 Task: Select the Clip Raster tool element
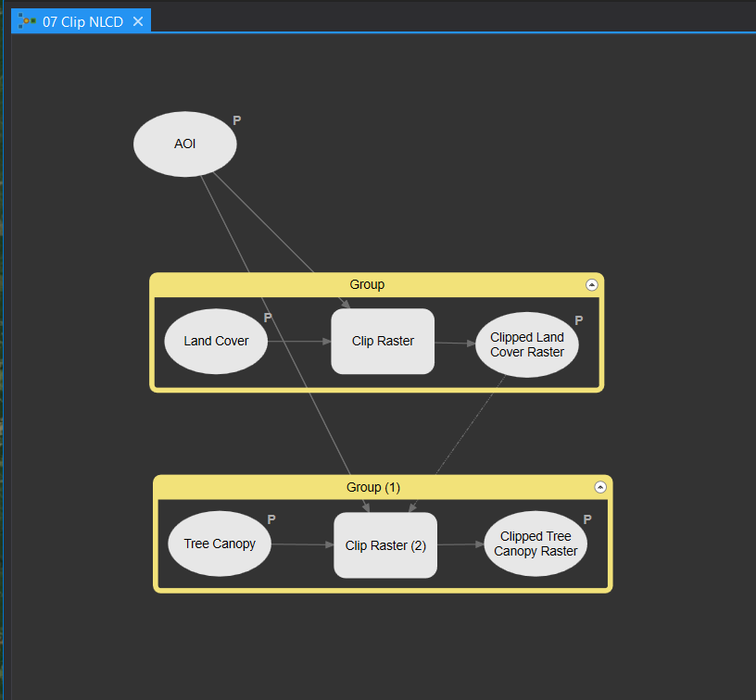coord(383,341)
